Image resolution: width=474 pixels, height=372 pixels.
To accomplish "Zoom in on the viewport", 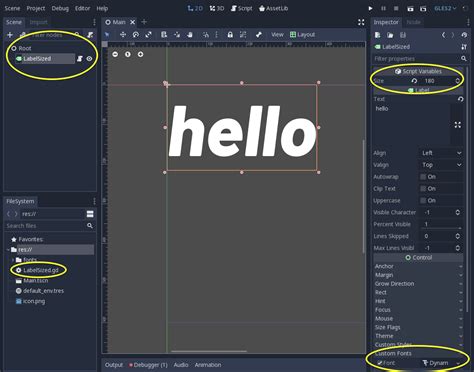I will [140, 54].
